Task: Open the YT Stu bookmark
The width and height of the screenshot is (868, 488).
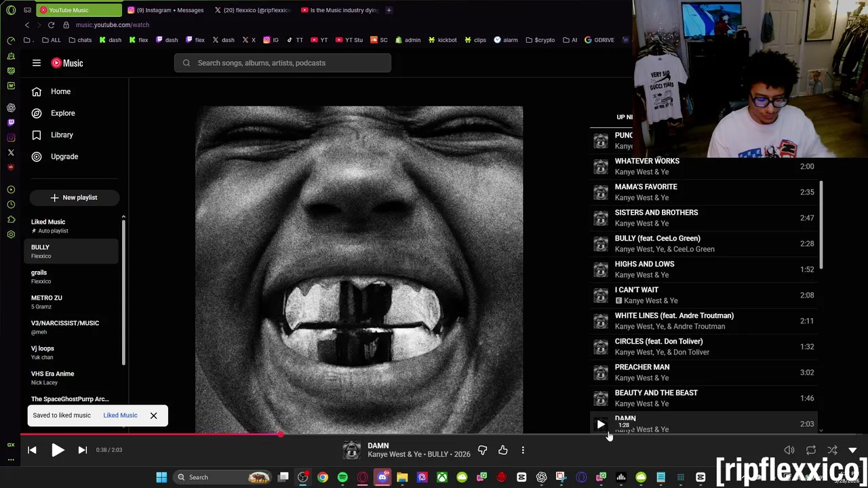Action: tap(349, 40)
